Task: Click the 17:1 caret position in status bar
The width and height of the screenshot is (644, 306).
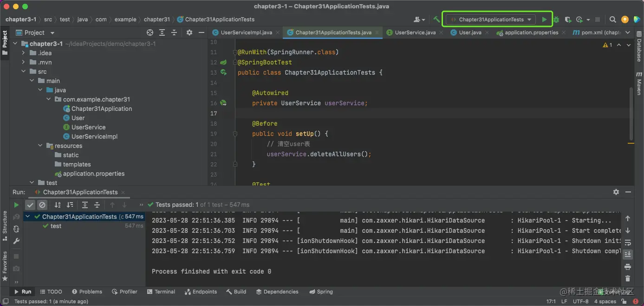Action: pos(551,301)
